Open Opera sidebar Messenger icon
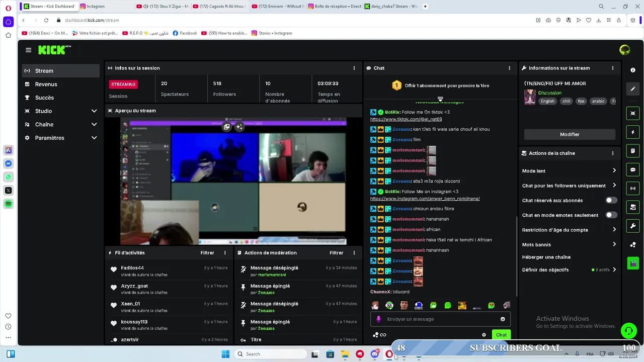This screenshot has height=362, width=644. pyautogui.click(x=8, y=163)
